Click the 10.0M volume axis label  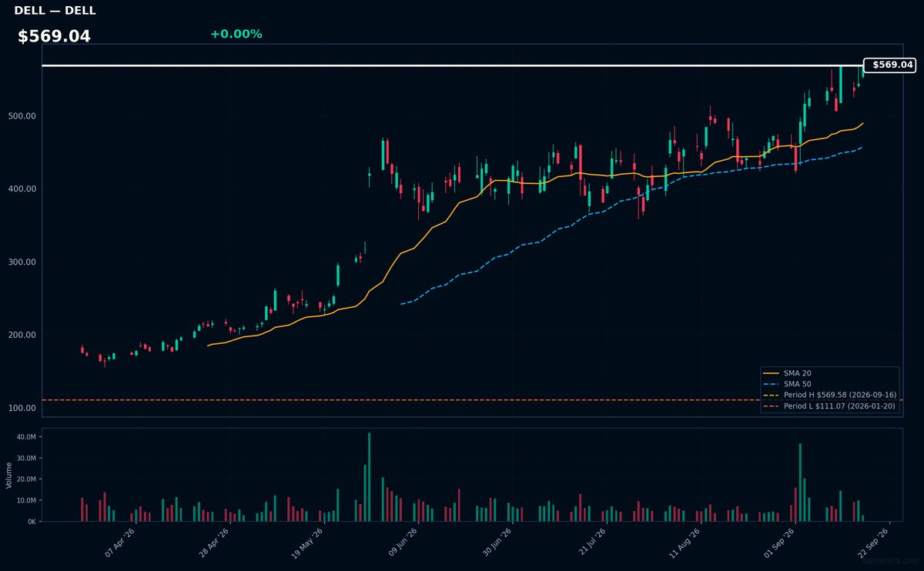click(x=27, y=500)
